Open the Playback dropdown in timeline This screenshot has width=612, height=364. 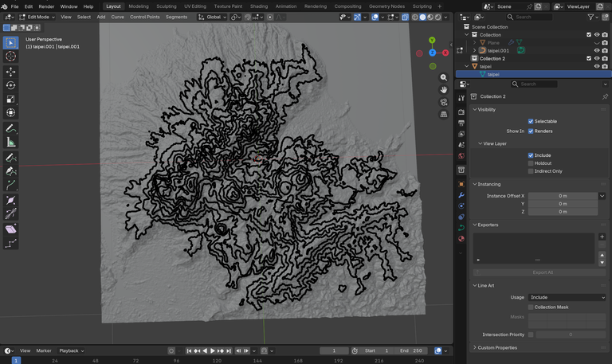(71, 350)
